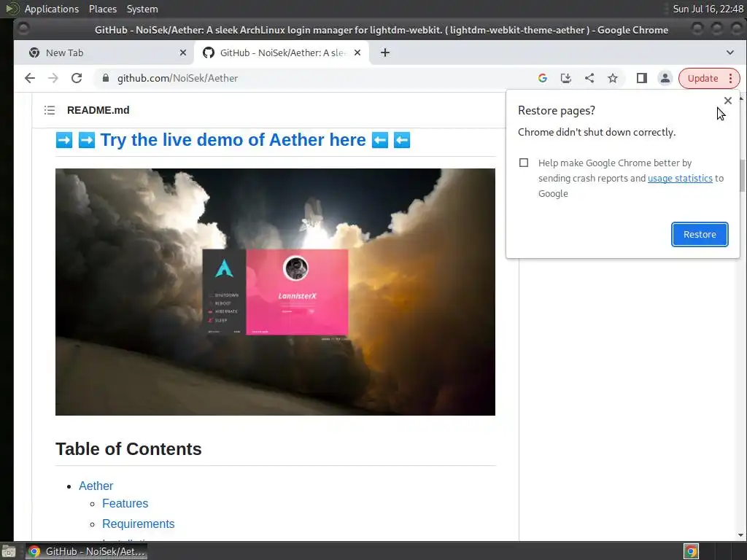Close the New Tab tab
Viewport: 747px width, 560px height.
point(183,52)
